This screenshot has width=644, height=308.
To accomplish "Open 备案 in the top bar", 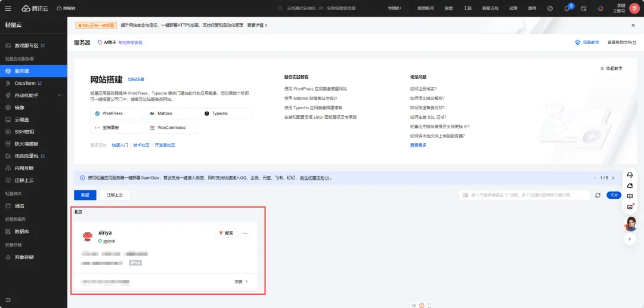I will click(448, 8).
